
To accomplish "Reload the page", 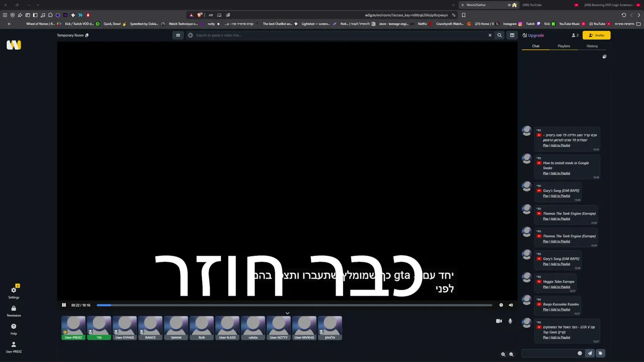I will pyautogui.click(x=624, y=15).
